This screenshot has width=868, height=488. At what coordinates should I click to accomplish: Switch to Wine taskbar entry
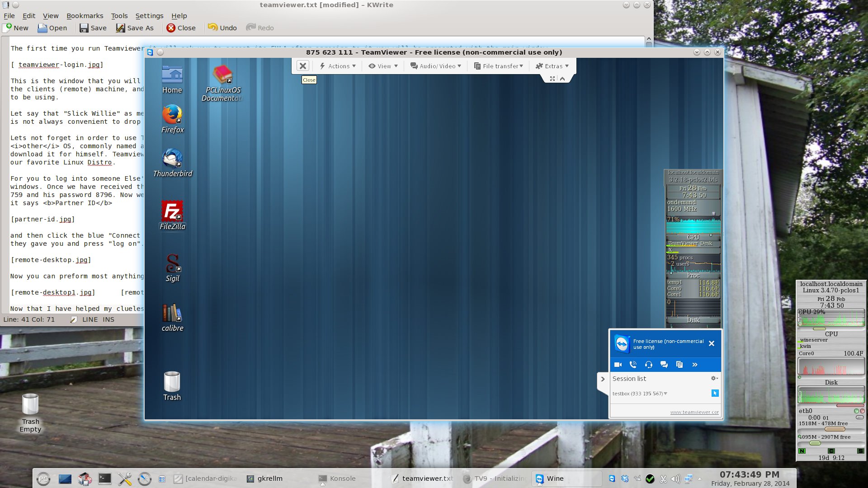coord(567,479)
